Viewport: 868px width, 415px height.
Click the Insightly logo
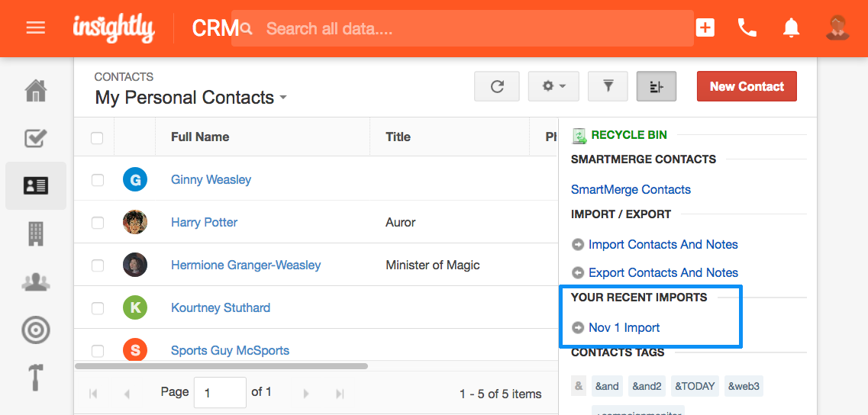coord(114,29)
